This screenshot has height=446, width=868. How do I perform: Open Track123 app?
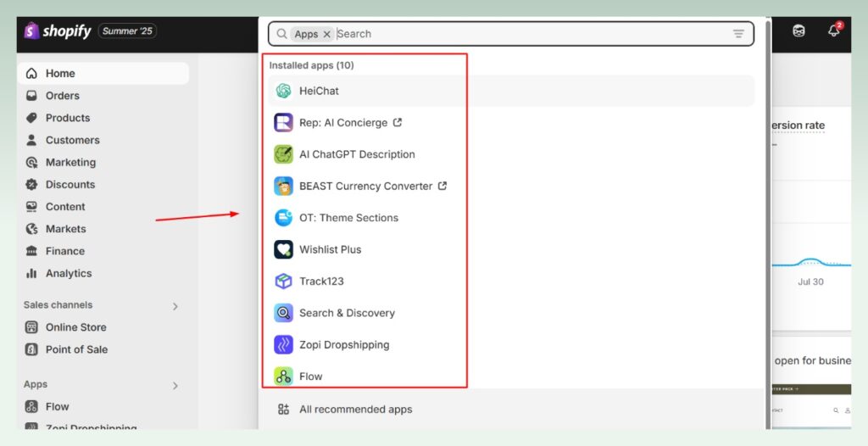pos(321,282)
